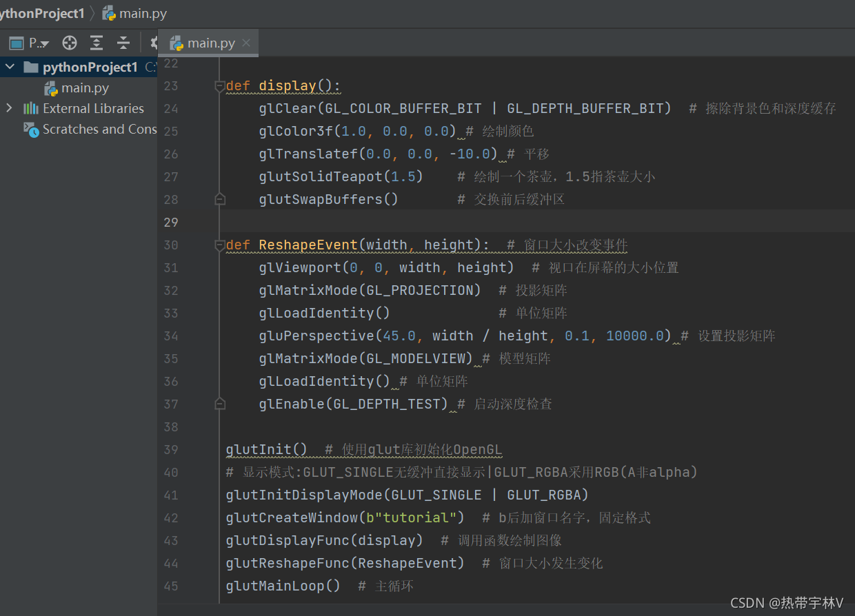Fold the code region at line 37
The image size is (855, 616).
[219, 404]
